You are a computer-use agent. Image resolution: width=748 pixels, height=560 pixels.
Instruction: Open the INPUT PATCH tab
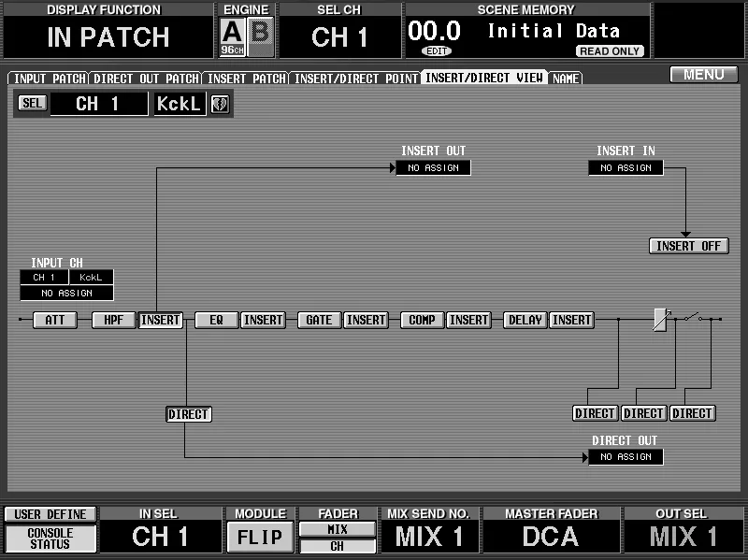(x=49, y=79)
